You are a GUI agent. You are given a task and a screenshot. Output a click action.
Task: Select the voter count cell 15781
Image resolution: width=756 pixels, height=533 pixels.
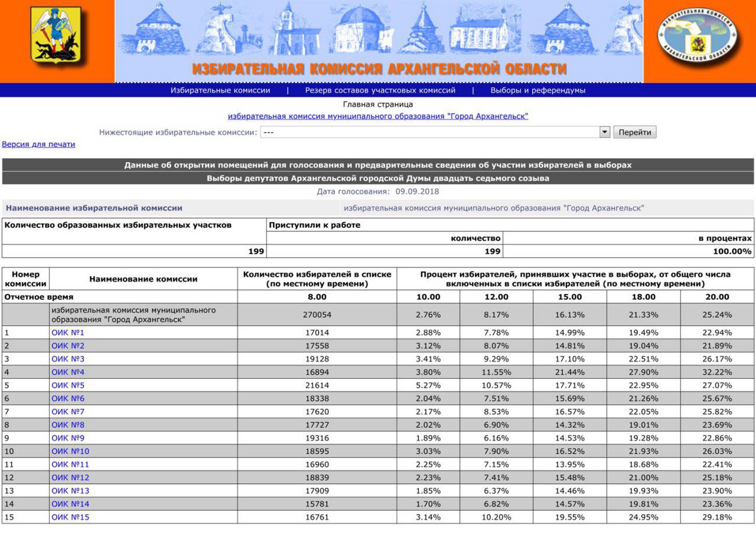coord(317,503)
